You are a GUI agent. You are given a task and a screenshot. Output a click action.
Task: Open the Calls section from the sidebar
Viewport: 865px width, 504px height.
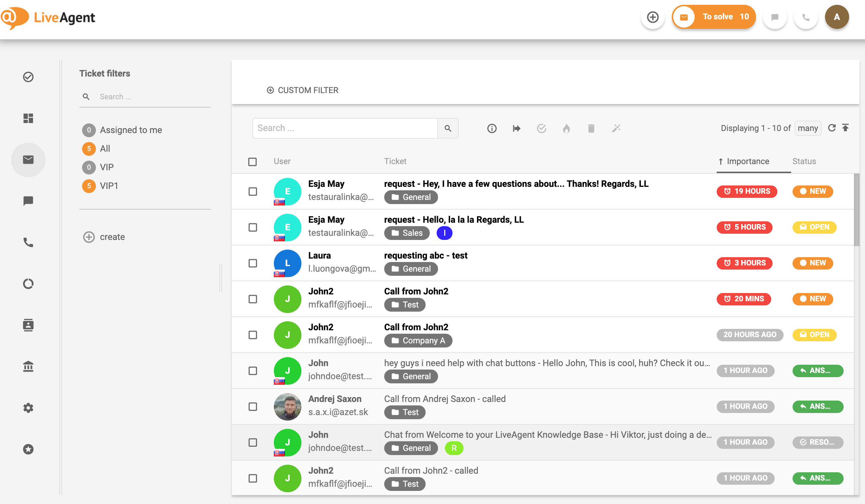point(28,242)
